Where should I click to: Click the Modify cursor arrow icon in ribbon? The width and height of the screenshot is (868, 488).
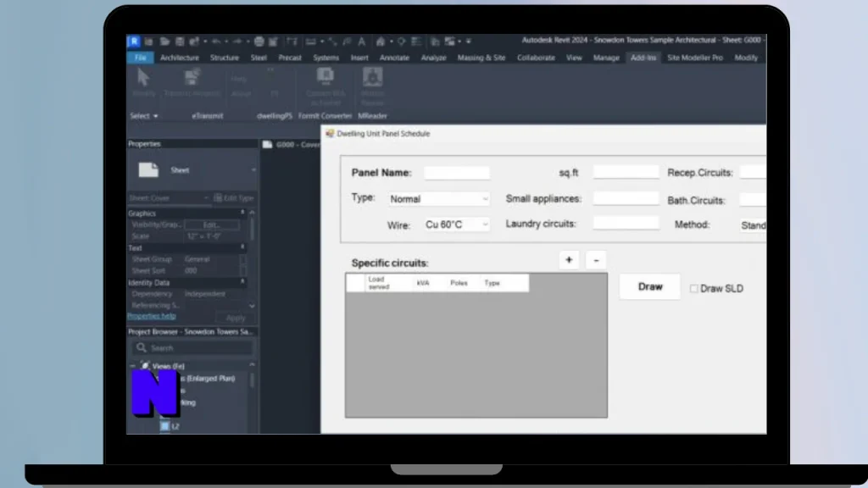tap(143, 77)
